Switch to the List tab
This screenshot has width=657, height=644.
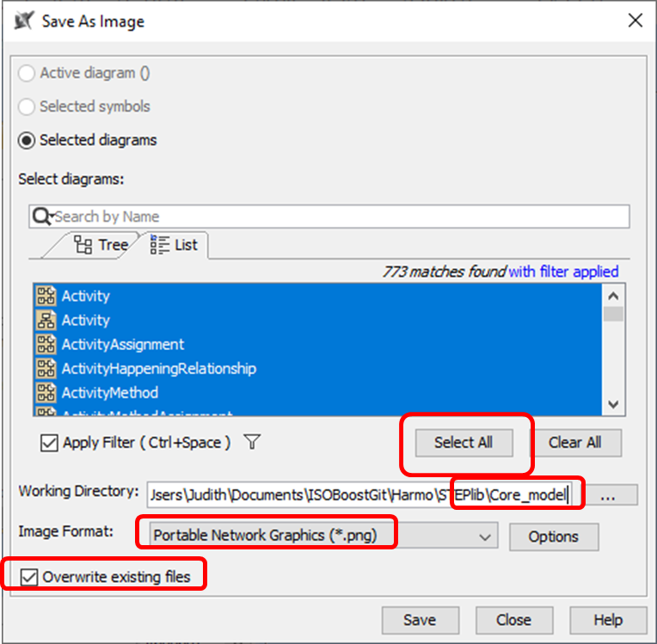coord(175,245)
